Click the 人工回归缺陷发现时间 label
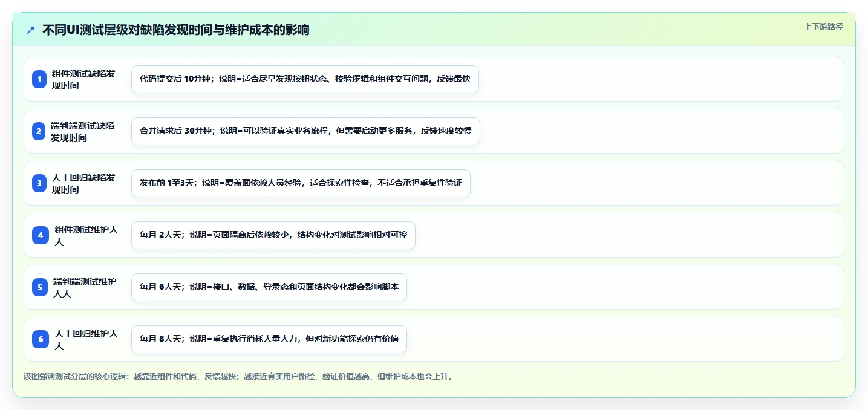Screen dimensions: 868x410 pos(83,183)
